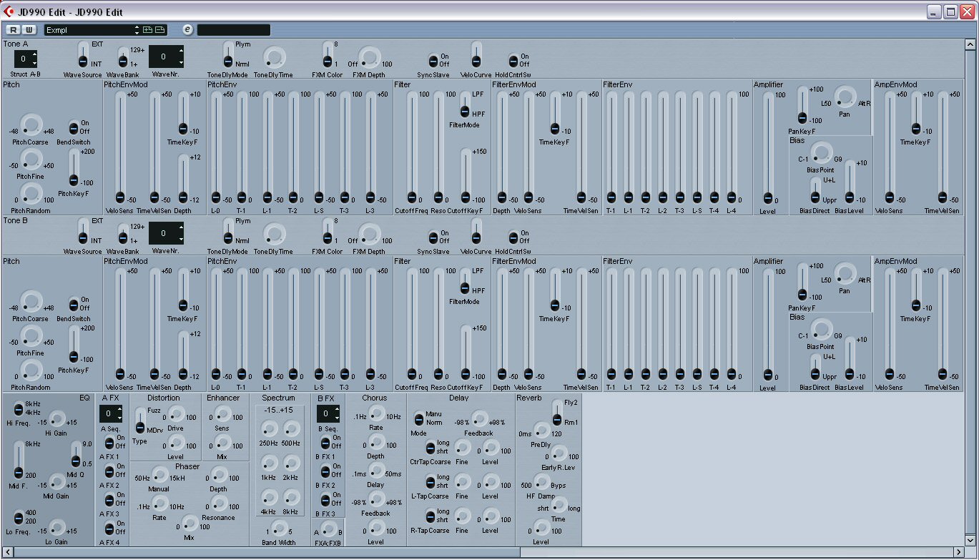This screenshot has width=979, height=560.
Task: Click the Store Preset icon
Action: (148, 30)
